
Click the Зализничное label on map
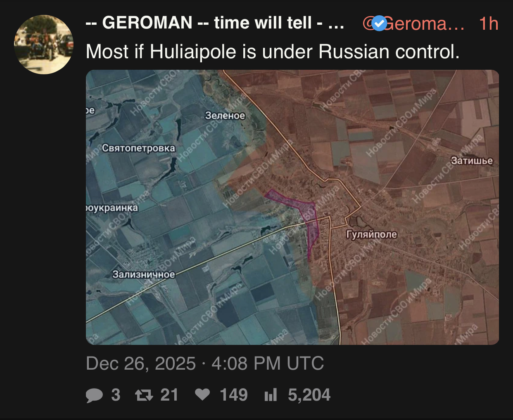pos(144,274)
